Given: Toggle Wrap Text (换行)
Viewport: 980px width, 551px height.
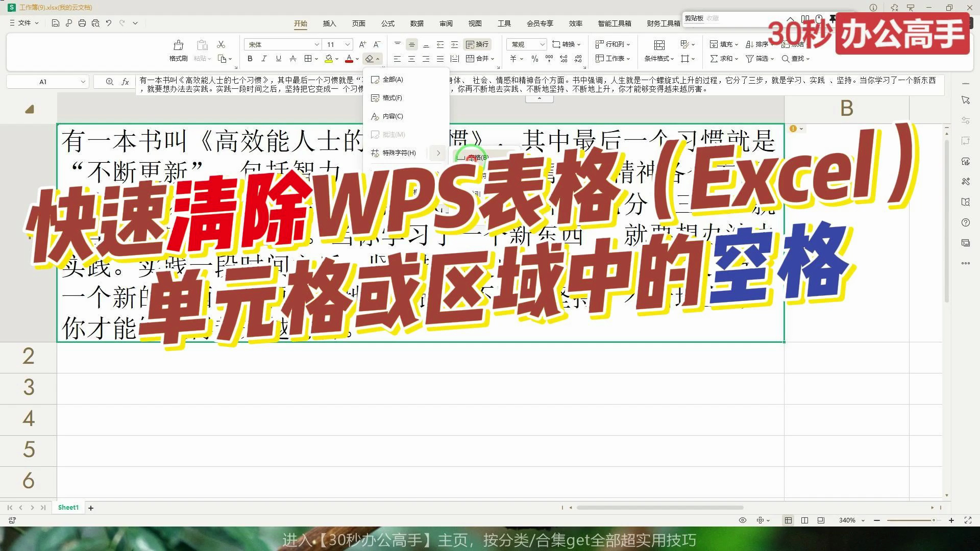Looking at the screenshot, I should (477, 44).
